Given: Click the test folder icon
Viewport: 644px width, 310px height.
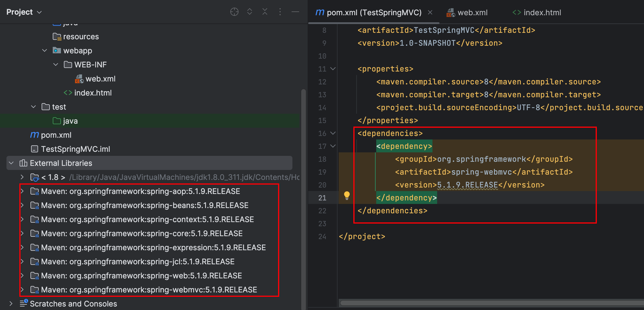Looking at the screenshot, I should tap(46, 107).
